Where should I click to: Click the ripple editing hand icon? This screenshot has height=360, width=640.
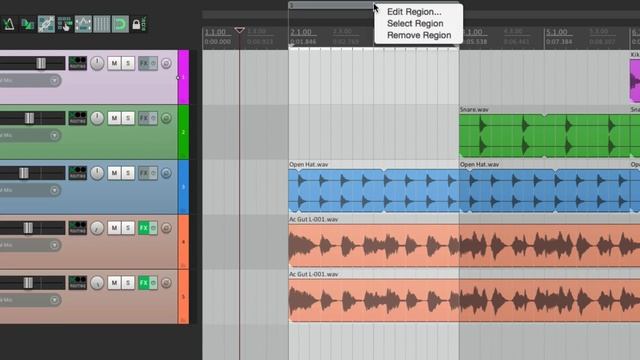pyautogui.click(x=64, y=24)
